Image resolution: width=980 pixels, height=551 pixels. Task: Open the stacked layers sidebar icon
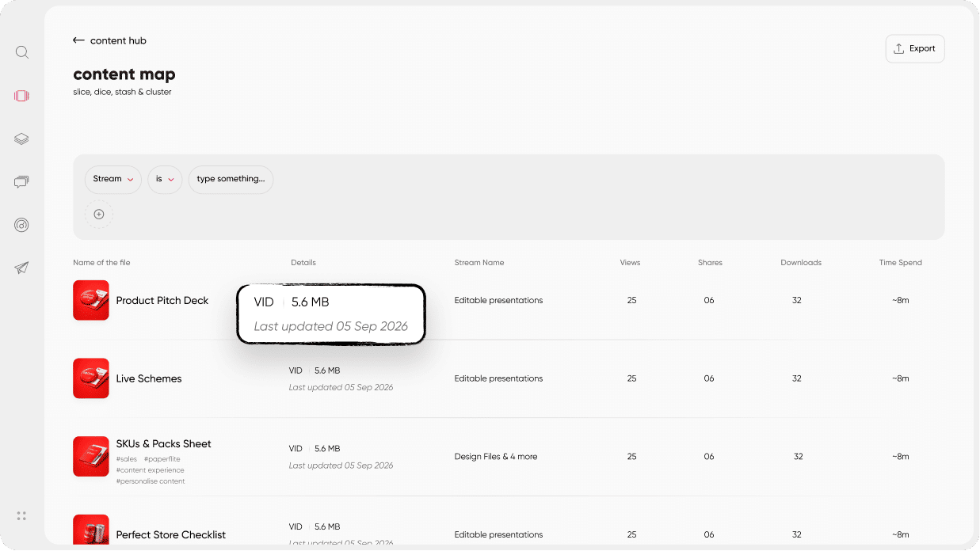pos(21,139)
